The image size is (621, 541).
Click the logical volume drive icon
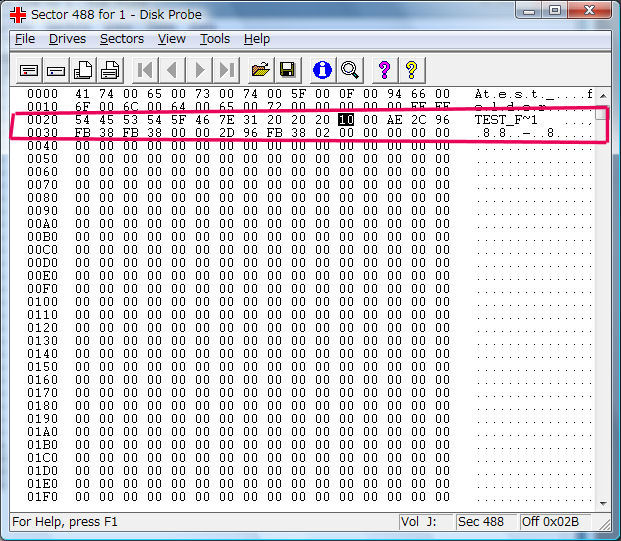(56, 70)
